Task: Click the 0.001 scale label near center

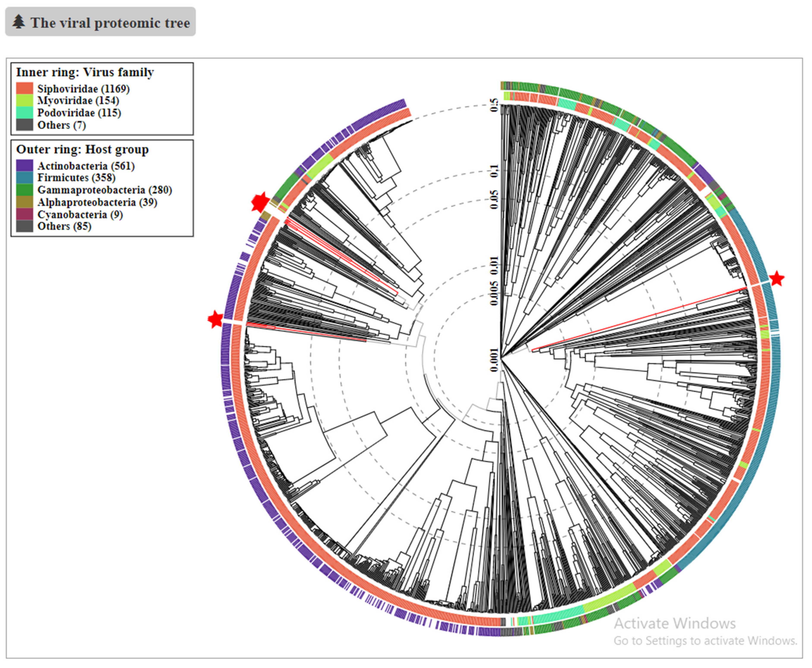Action: (494, 360)
